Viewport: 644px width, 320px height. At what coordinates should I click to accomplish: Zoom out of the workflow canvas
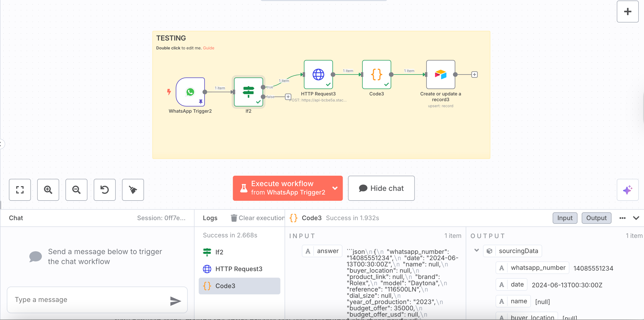76,190
